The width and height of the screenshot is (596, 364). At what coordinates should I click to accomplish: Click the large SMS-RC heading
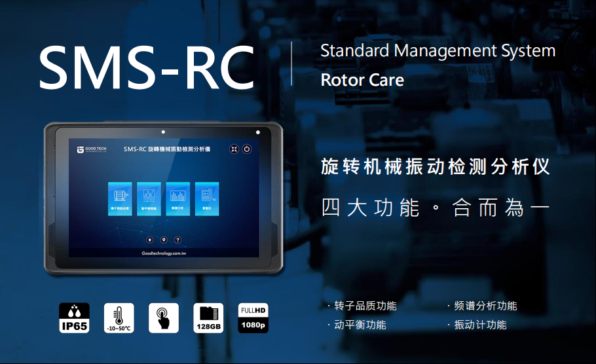click(147, 67)
